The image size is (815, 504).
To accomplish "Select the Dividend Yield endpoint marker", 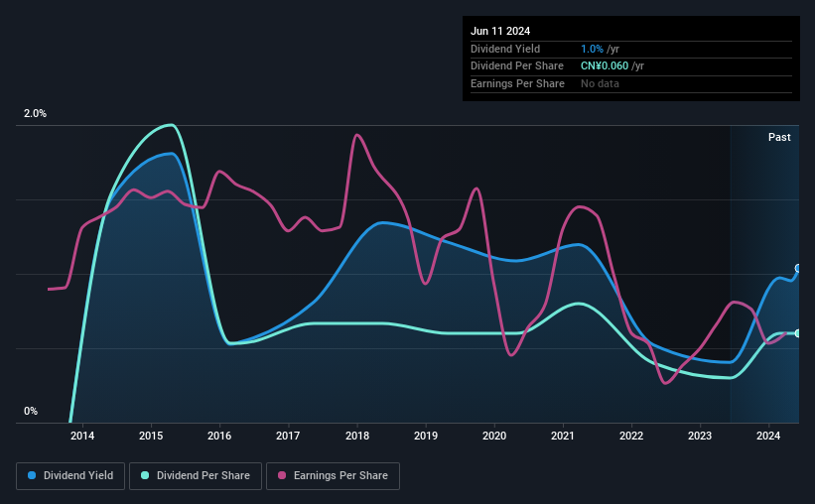I will point(798,269).
